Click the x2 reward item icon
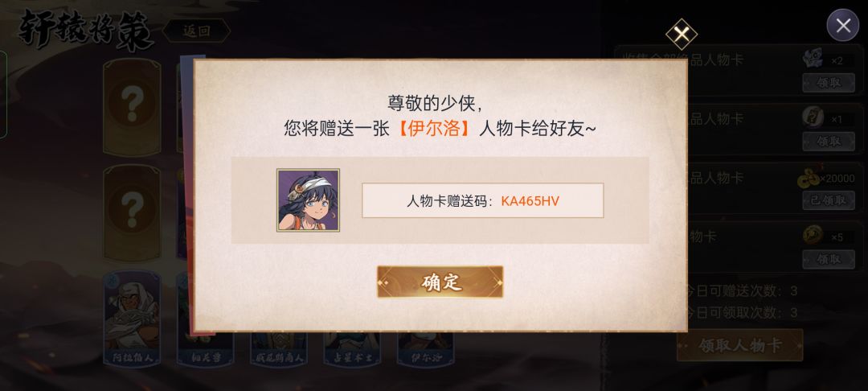868x391 pixels. (x=813, y=60)
